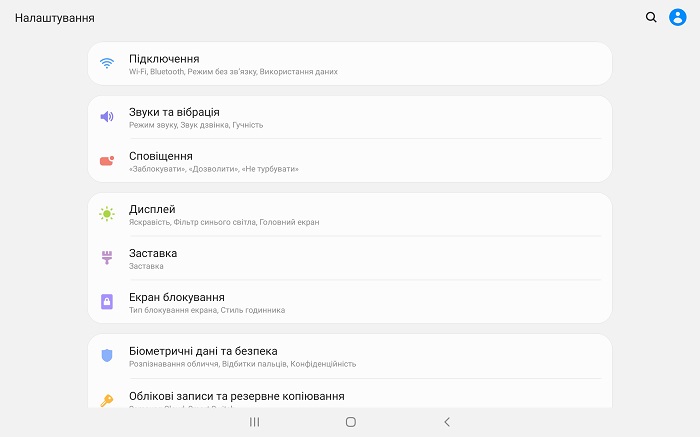
Task: Open recent apps navigation button
Action: tap(254, 422)
